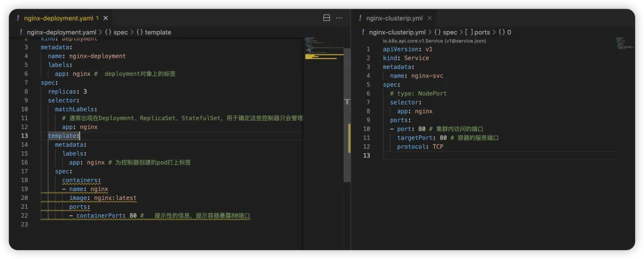The height and width of the screenshot is (259, 644).
Task: Open nginx-deployment.yaml breadcrumb file segment
Action: (x=61, y=32)
